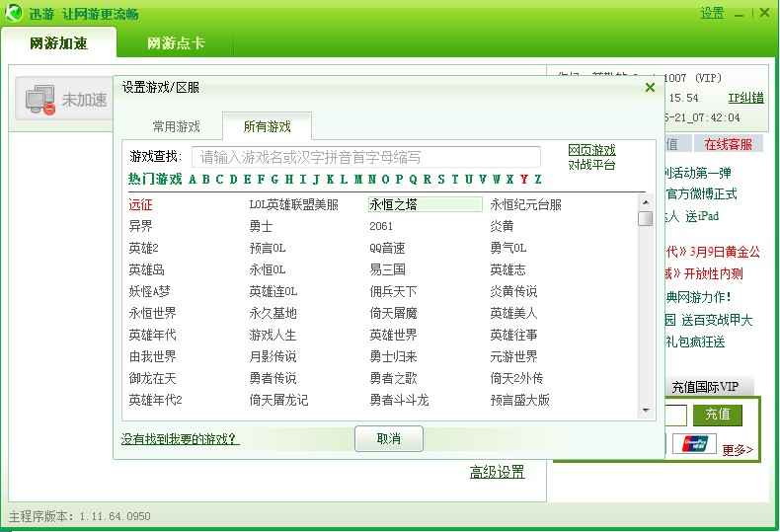Select the game 远征

141,204
